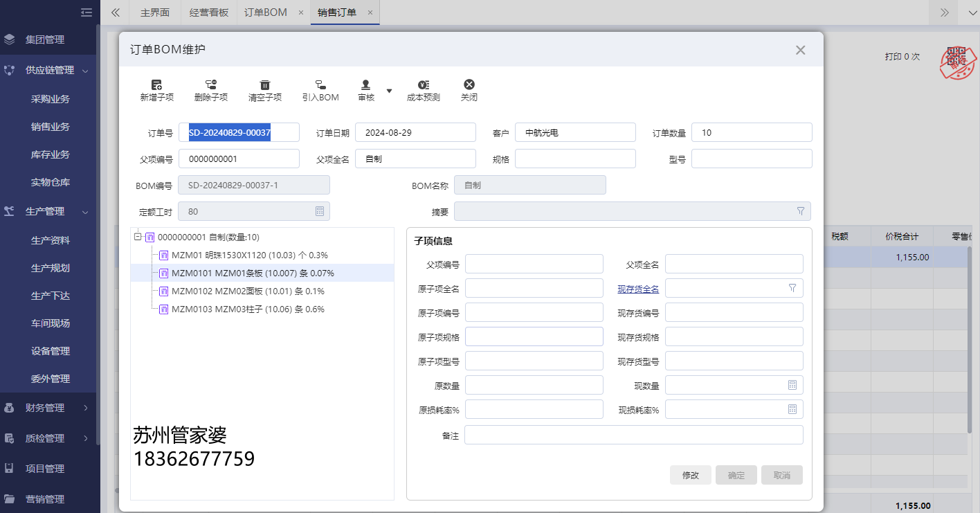Click inside the 规格 input field

[x=575, y=159]
